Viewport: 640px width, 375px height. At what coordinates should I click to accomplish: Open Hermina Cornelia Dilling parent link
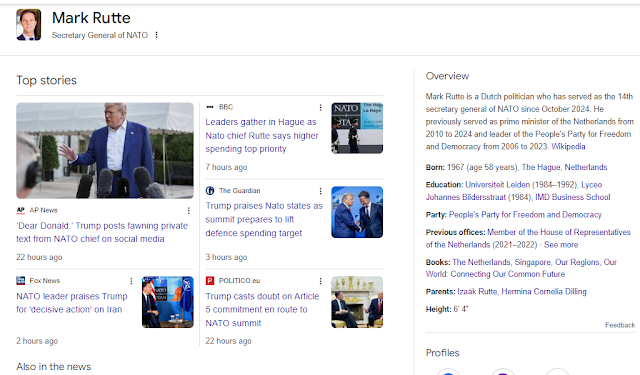coord(544,292)
